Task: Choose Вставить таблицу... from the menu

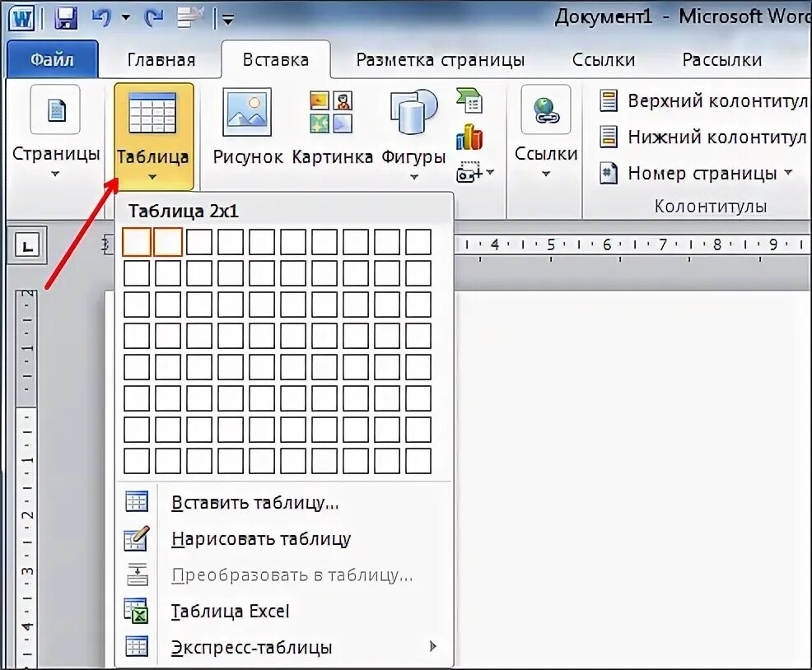Action: point(284,502)
